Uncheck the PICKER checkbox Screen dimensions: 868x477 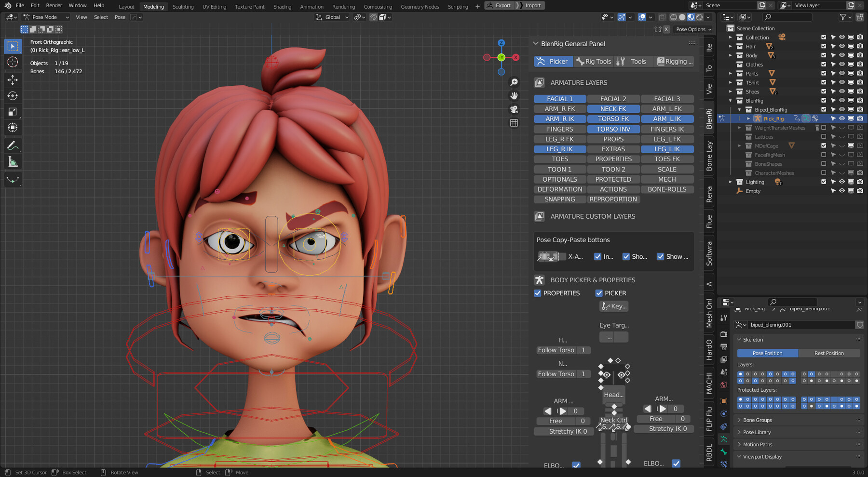click(x=599, y=293)
